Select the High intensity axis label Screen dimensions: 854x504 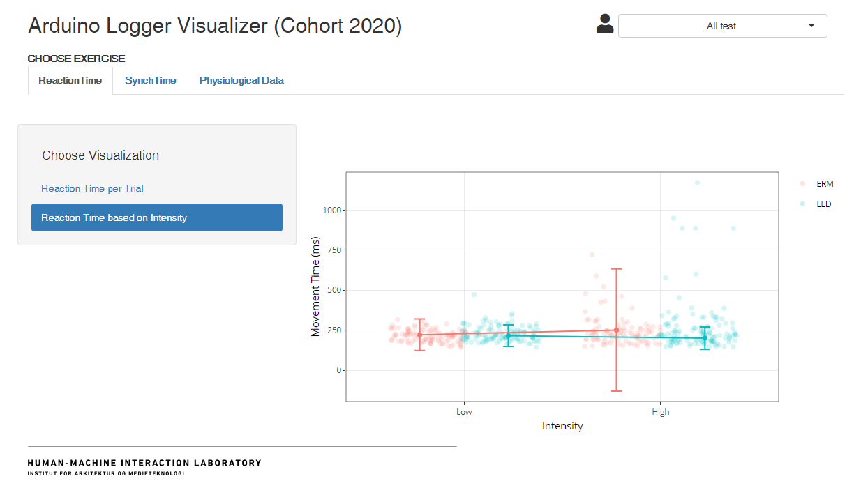tap(660, 411)
